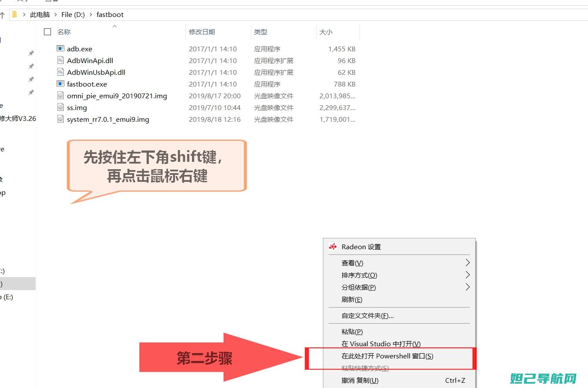Click the fastboot.exe file icon
588x388 pixels.
point(60,84)
